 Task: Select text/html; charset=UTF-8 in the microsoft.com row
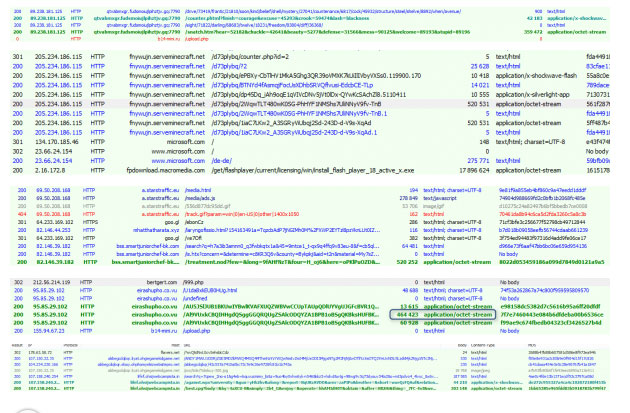coord(531,142)
